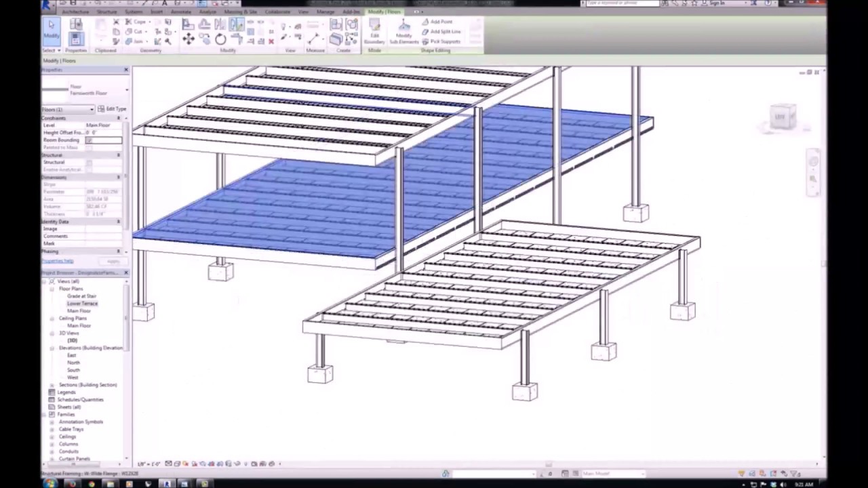Click the Apply button in Properties
The height and width of the screenshot is (488, 868).
[113, 261]
